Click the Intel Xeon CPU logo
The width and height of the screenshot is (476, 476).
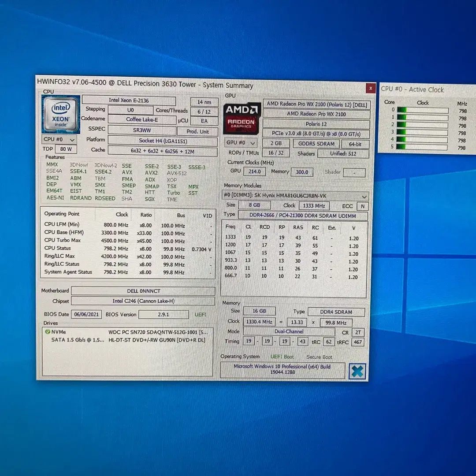61,114
